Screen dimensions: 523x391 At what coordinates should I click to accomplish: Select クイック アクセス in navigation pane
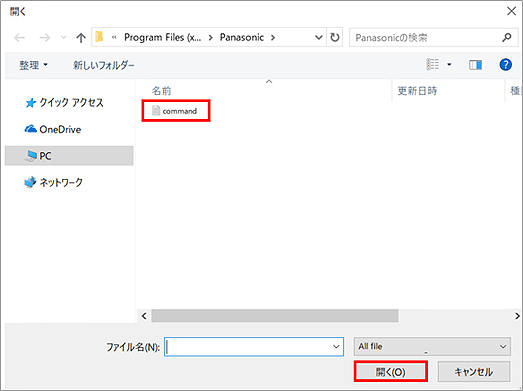click(65, 103)
